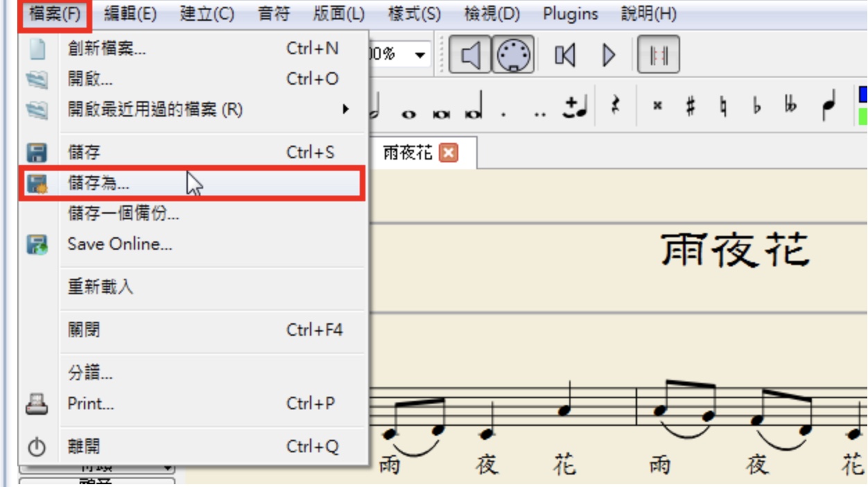
Task: Close the 雨夜花 score tab
Action: [x=449, y=153]
